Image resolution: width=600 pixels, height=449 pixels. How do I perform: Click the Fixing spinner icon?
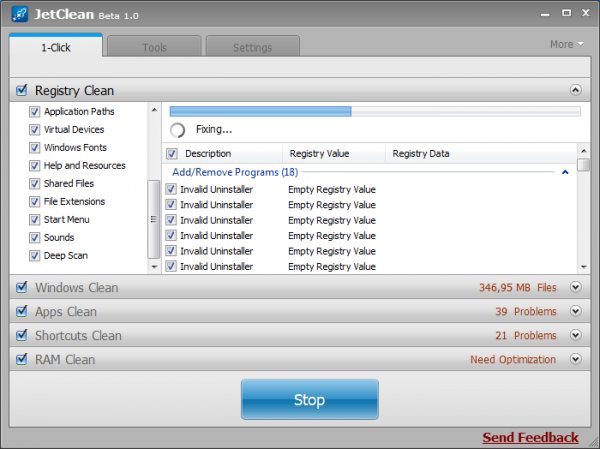pos(178,130)
